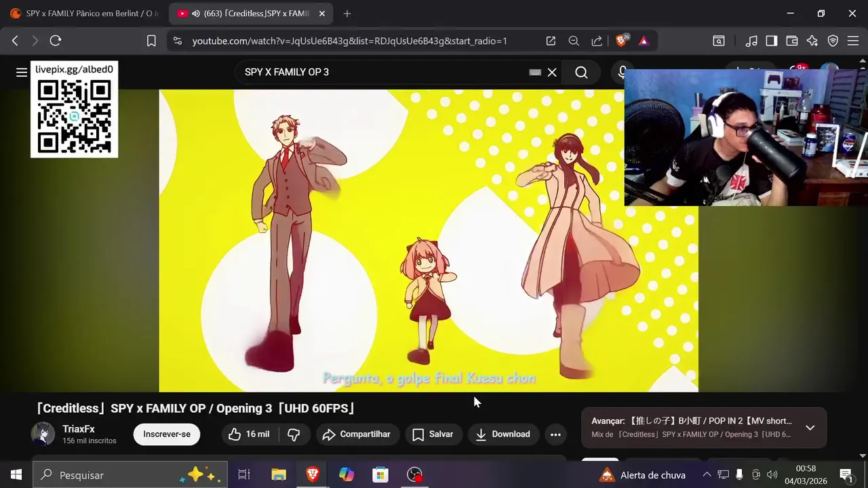This screenshot has width=868, height=488.
Task: Open Brave browser taskbar icon
Action: 313,474
